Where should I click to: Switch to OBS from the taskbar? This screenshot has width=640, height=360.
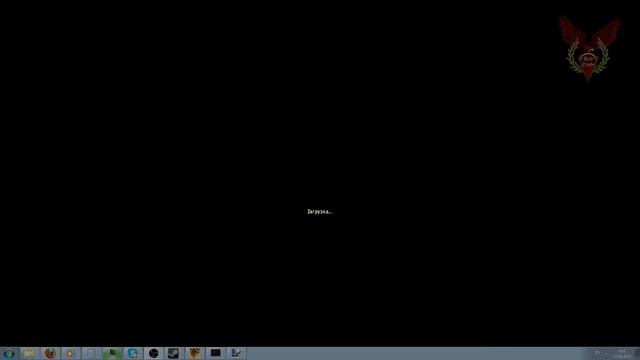153,353
